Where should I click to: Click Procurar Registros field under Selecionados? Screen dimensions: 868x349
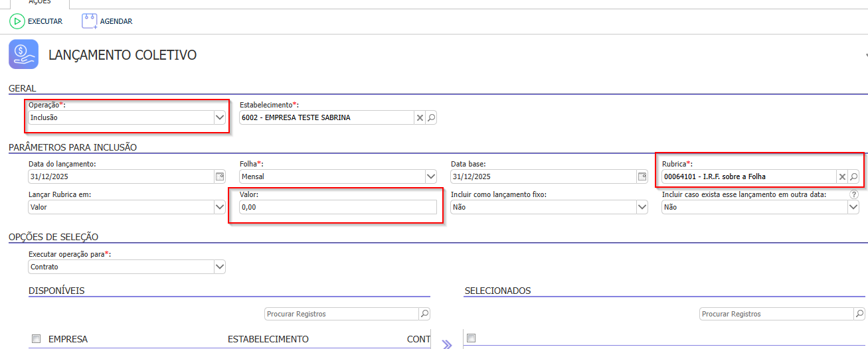tap(776, 314)
